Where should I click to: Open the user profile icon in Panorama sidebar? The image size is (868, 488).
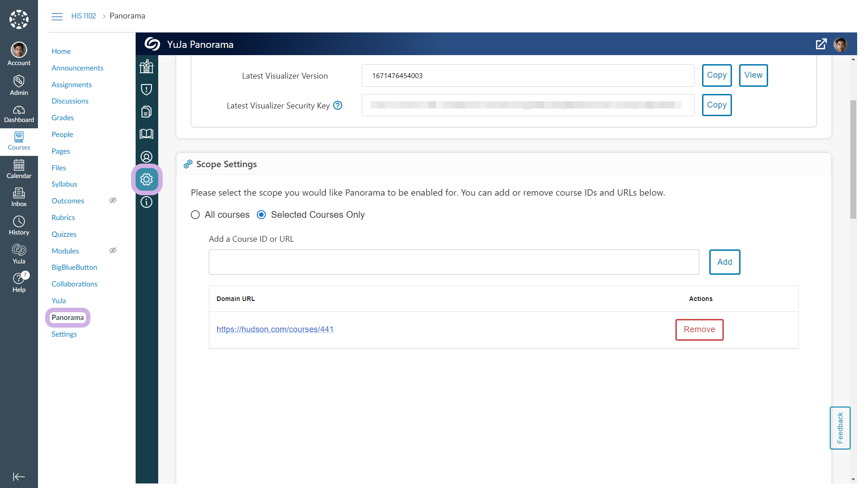coord(146,157)
